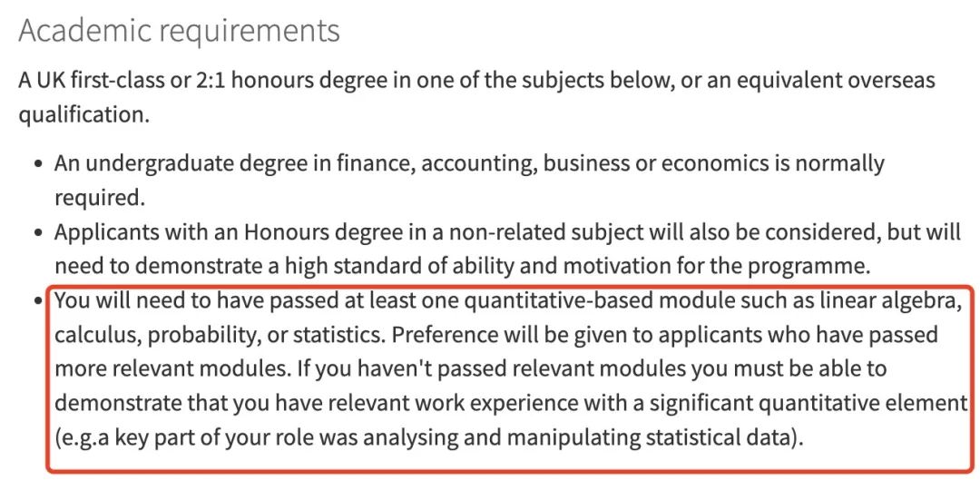Screen dimensions: 980x490
Task: Click the second bullet point marker
Action: 39,234
